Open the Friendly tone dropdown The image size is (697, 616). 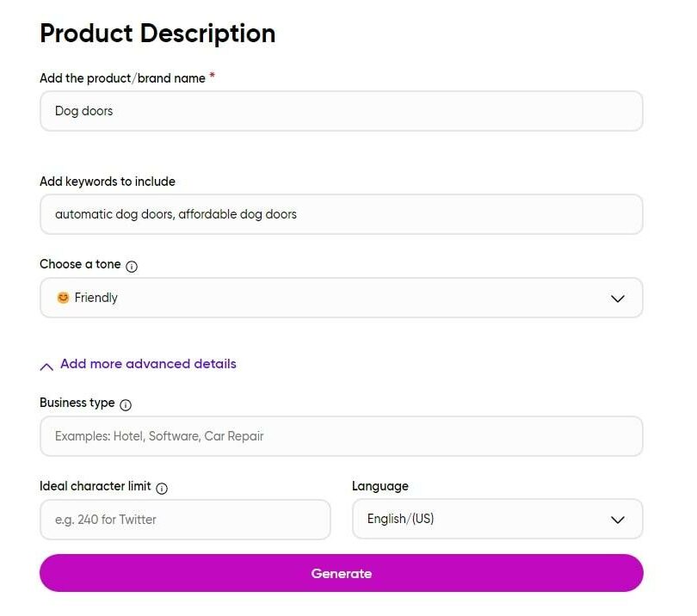(x=342, y=298)
